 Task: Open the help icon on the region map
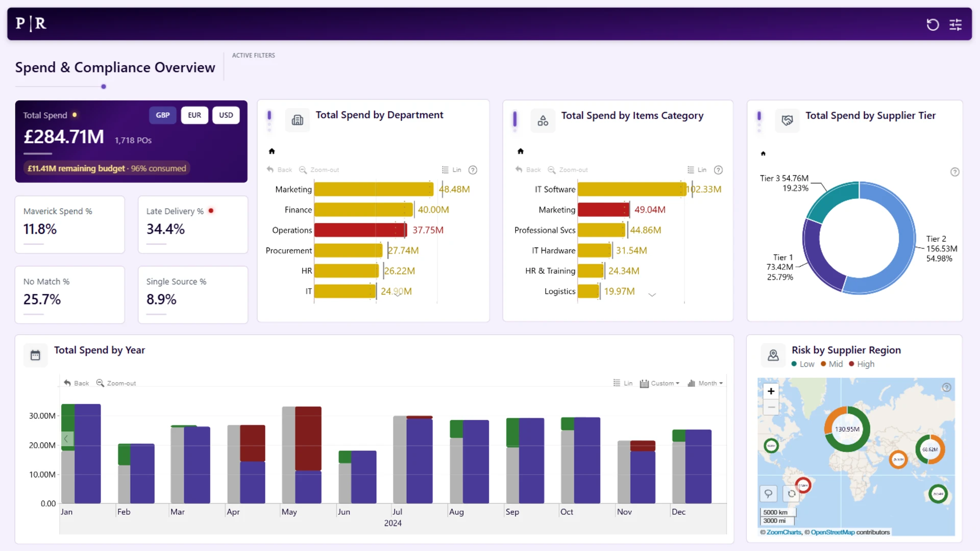point(947,388)
